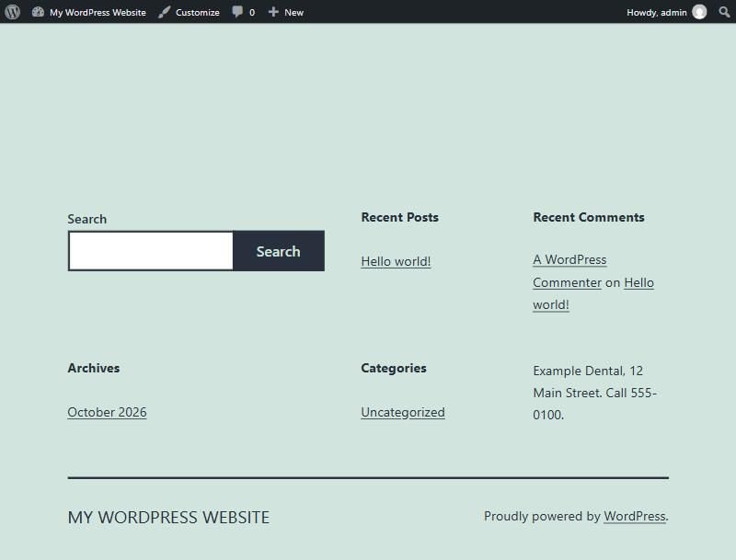This screenshot has width=736, height=560.
Task: Click the Categories heading
Action: tap(394, 368)
